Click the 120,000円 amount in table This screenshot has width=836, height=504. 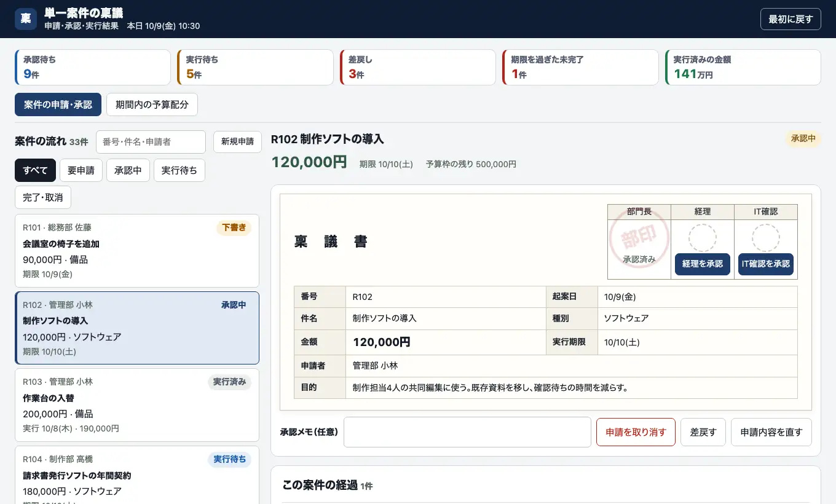tap(381, 342)
